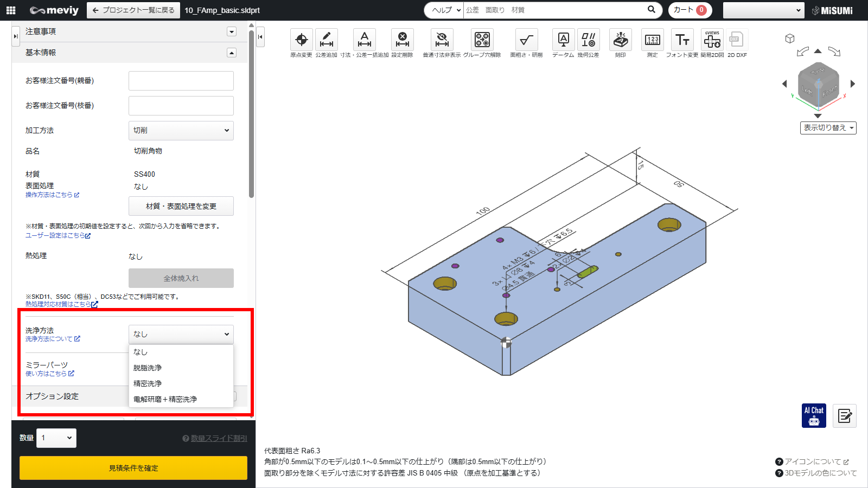Click the お客様注文番号(親番) input field
868x488 pixels.
[181, 81]
